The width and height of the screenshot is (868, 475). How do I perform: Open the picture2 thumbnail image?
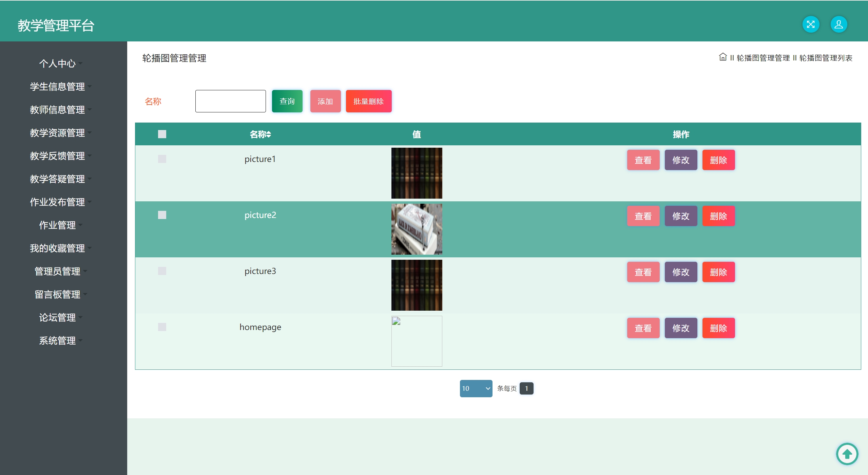point(417,229)
